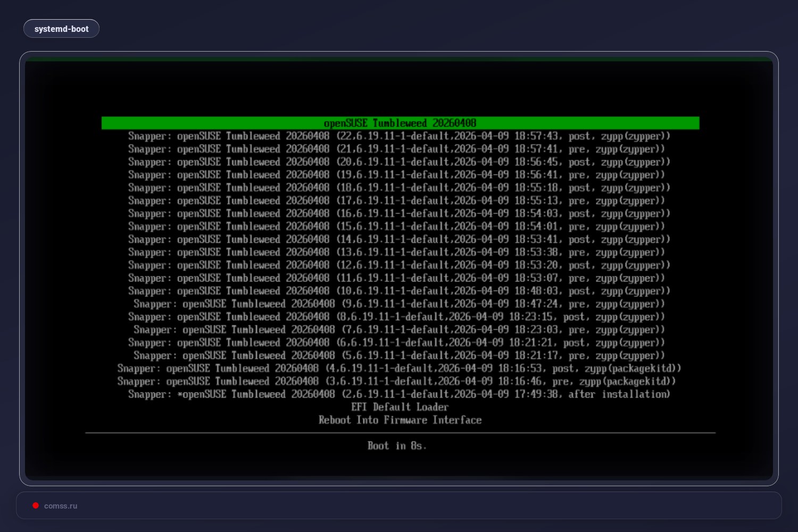Select the highlighted openSUSE Tumbleweed 20260408 entry
The width and height of the screenshot is (798, 532).
[x=399, y=123]
